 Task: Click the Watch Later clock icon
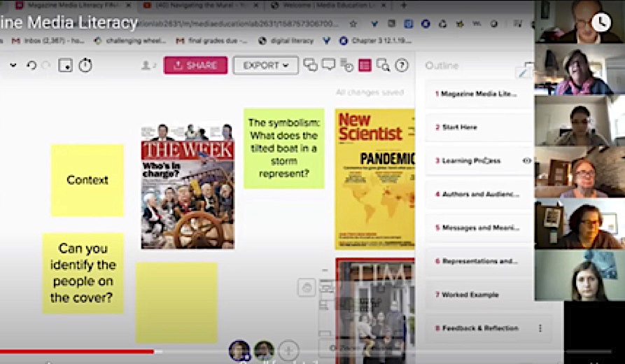(601, 22)
